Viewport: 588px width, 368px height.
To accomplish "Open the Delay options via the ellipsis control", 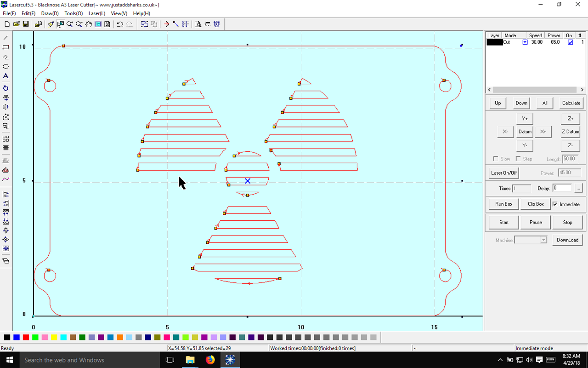I will coord(578,188).
